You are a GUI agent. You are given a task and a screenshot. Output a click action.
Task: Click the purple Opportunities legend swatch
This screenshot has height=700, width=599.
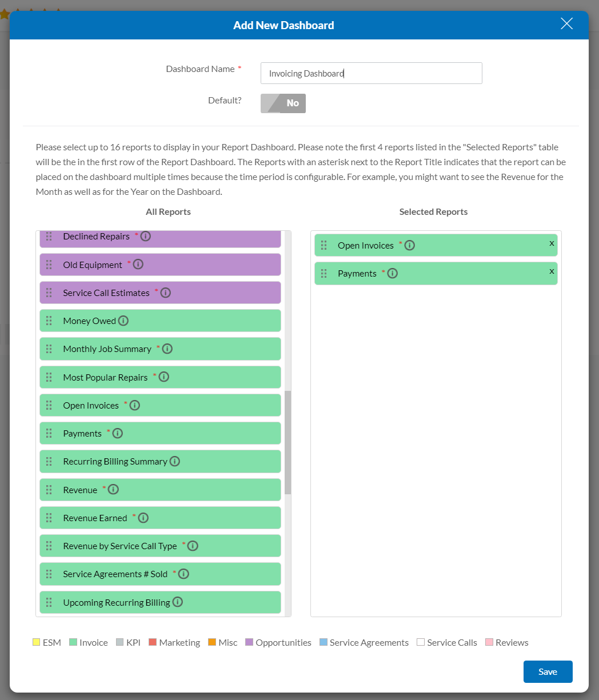[249, 642]
